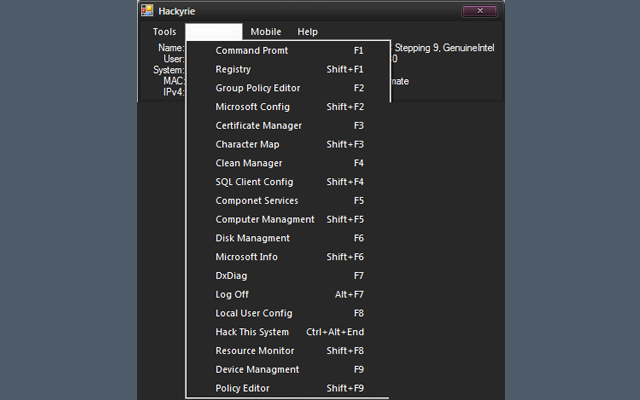
Task: Choose Microsoft Config entry
Action: pos(252,107)
